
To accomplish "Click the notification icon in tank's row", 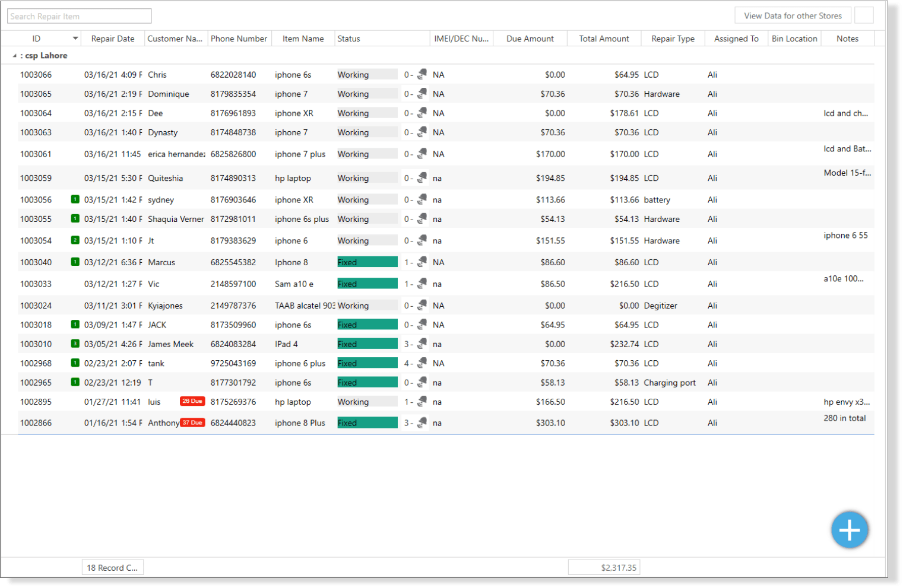I will pos(422,363).
